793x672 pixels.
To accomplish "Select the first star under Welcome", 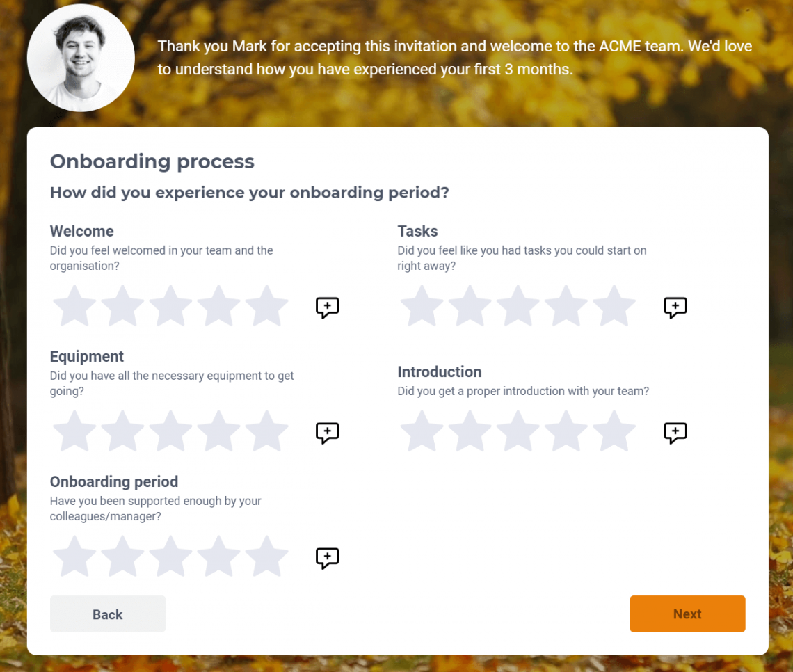I will 74,307.
